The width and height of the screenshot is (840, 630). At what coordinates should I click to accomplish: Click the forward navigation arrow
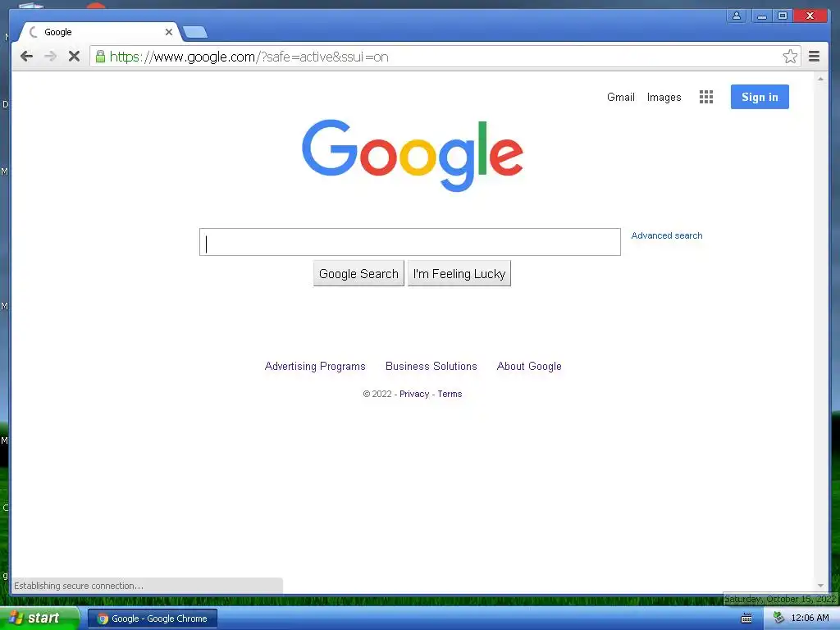(x=50, y=57)
